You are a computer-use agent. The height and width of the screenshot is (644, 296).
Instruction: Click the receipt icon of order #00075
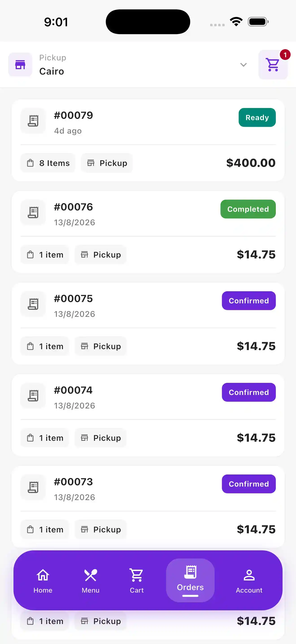click(x=33, y=304)
